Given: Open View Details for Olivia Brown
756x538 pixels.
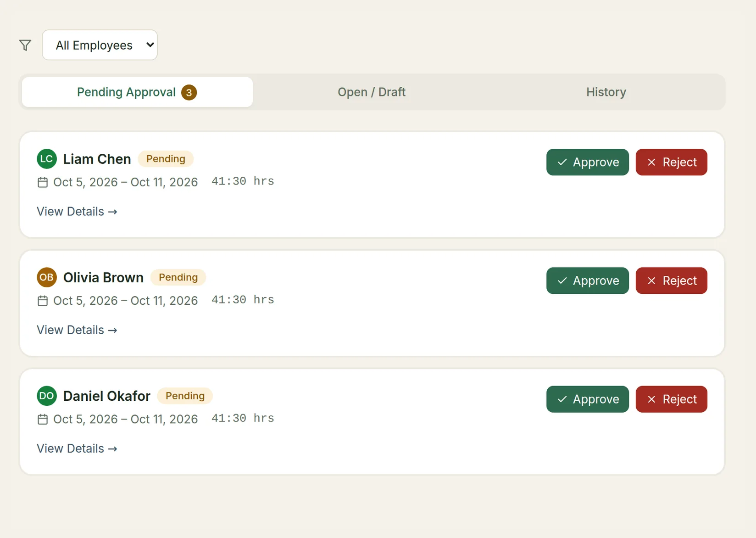Looking at the screenshot, I should pyautogui.click(x=77, y=330).
